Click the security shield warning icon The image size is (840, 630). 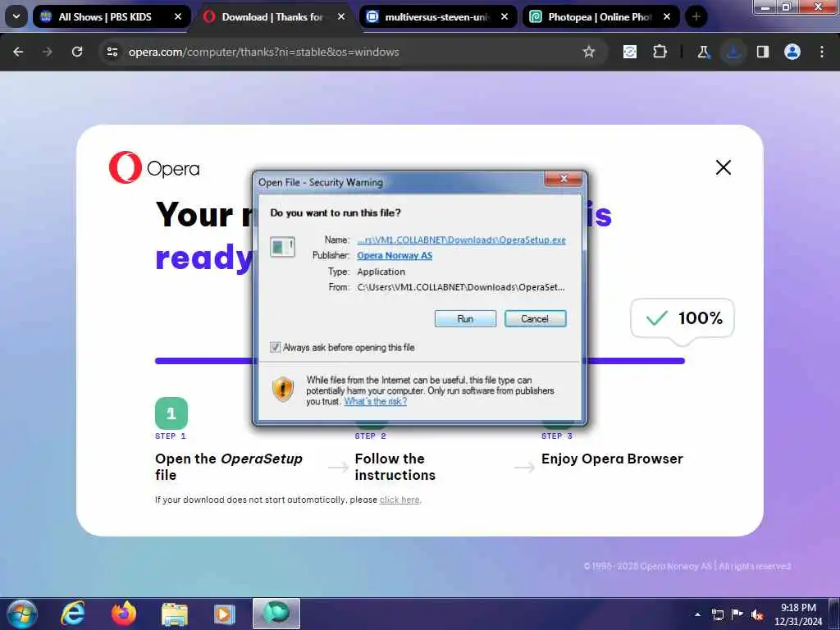283,389
